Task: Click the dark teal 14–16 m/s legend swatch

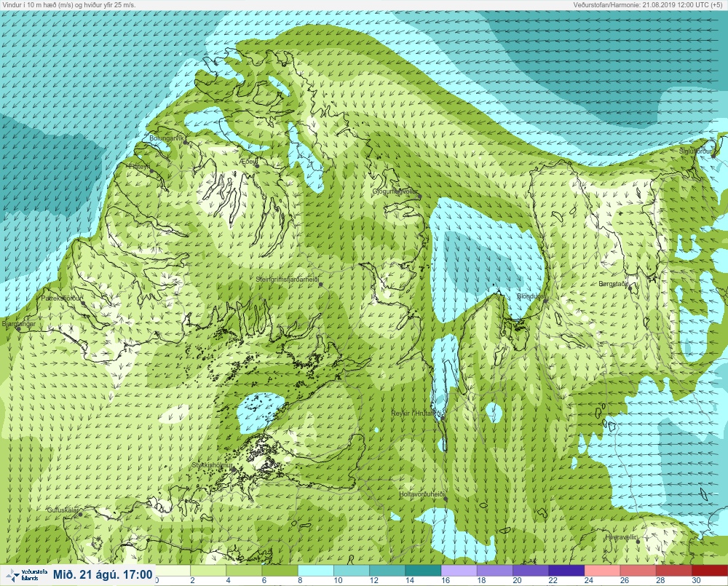Action: [423, 570]
